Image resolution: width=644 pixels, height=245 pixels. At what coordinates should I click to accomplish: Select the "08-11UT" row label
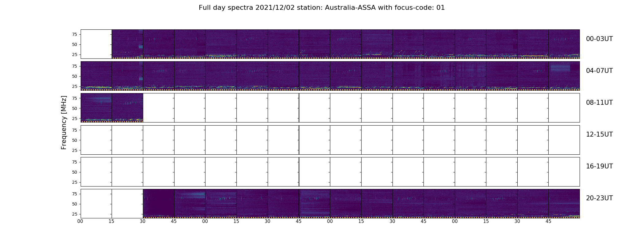(x=599, y=103)
